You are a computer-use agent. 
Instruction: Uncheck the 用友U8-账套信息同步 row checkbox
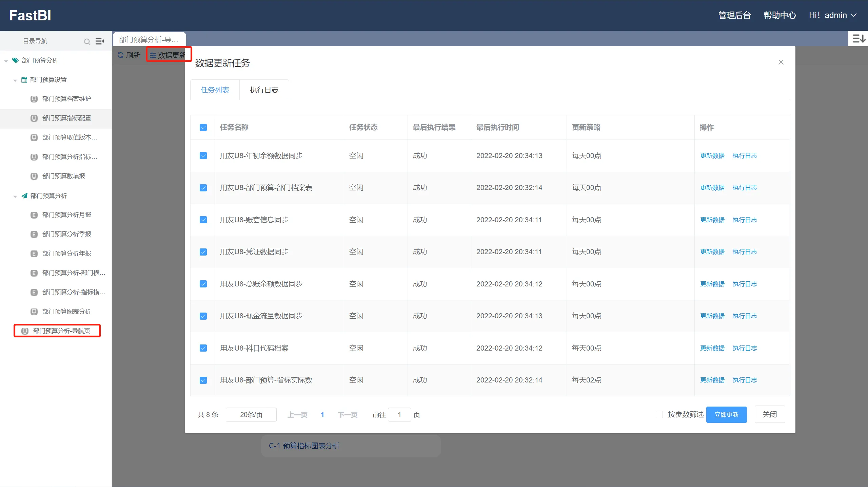click(203, 220)
